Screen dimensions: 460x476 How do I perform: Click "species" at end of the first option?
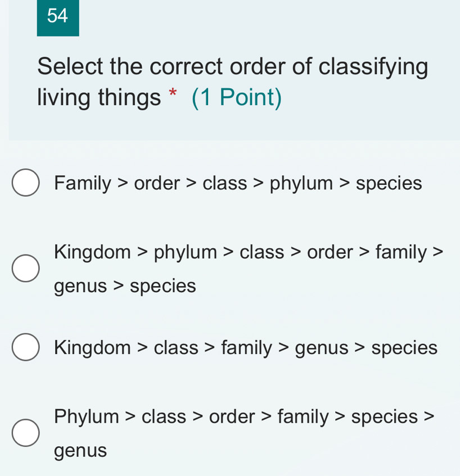click(389, 183)
